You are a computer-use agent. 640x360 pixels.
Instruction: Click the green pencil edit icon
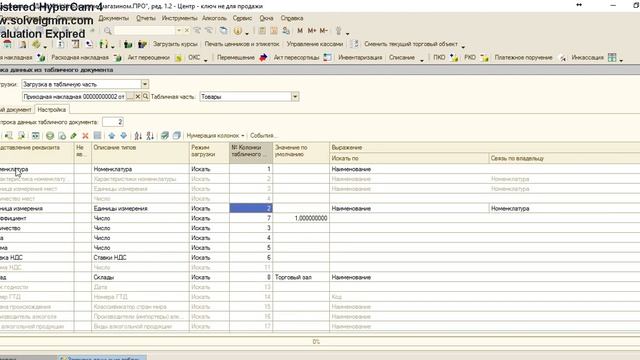coord(73,136)
